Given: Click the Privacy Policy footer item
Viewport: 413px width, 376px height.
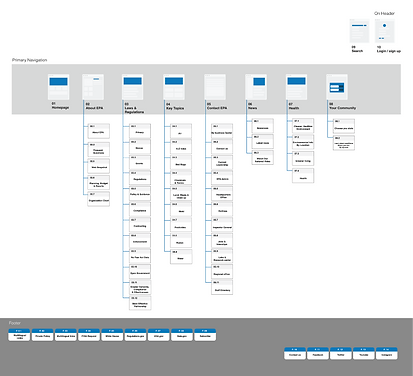Looking at the screenshot, I should (x=43, y=335).
